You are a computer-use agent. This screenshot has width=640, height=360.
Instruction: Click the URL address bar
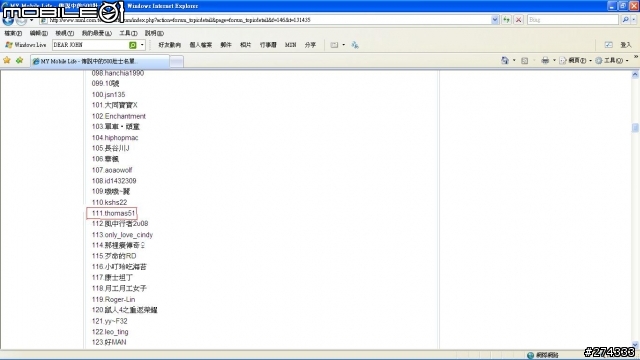click(265, 20)
